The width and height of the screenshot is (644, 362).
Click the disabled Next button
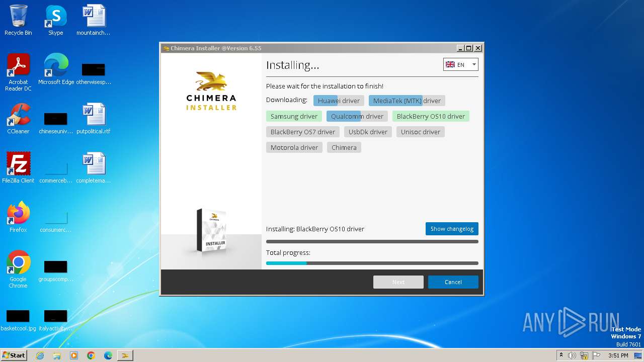pos(398,282)
